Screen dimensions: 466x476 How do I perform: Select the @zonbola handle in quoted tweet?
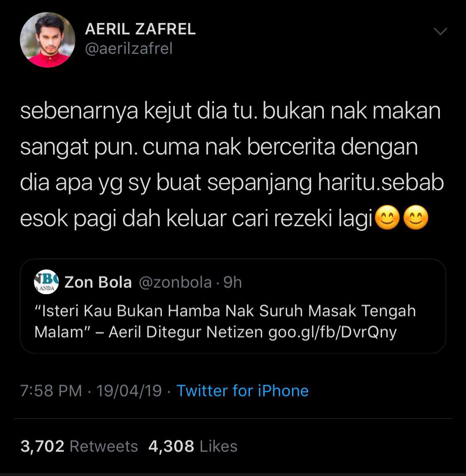(175, 283)
